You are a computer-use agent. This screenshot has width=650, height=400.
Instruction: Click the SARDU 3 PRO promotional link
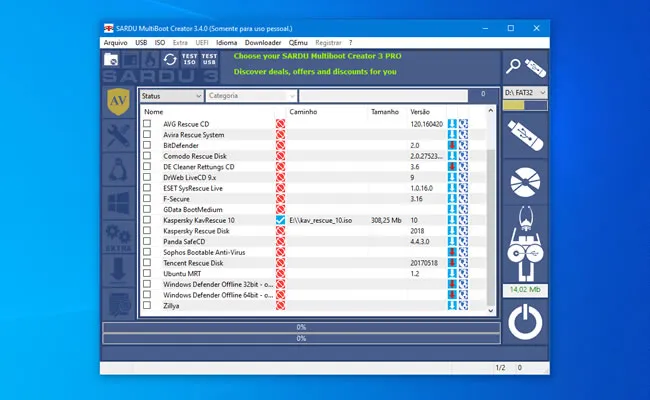coord(316,56)
